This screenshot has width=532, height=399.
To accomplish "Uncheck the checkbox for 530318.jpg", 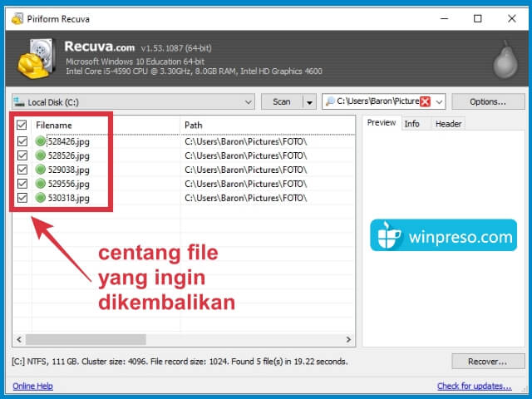I will point(22,198).
